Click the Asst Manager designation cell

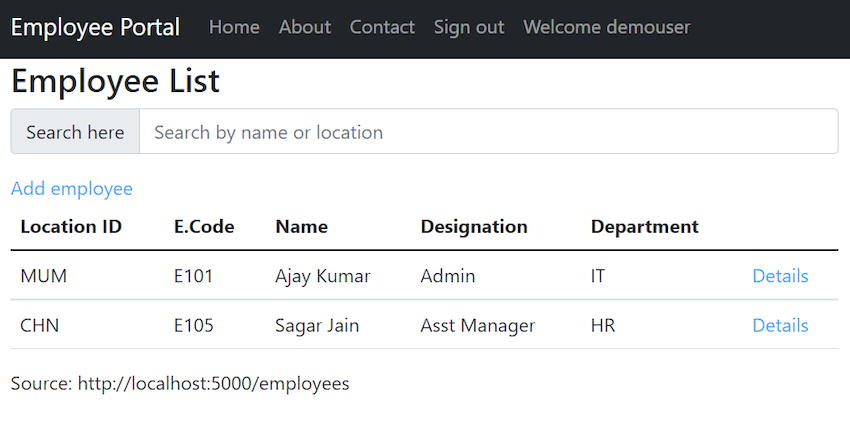tap(478, 325)
